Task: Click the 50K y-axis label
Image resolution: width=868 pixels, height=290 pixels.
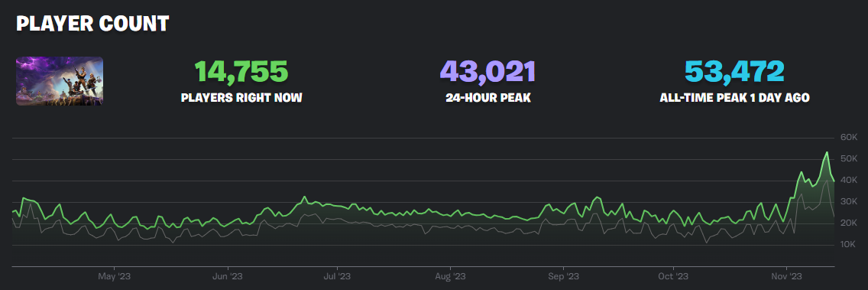Action: 849,159
